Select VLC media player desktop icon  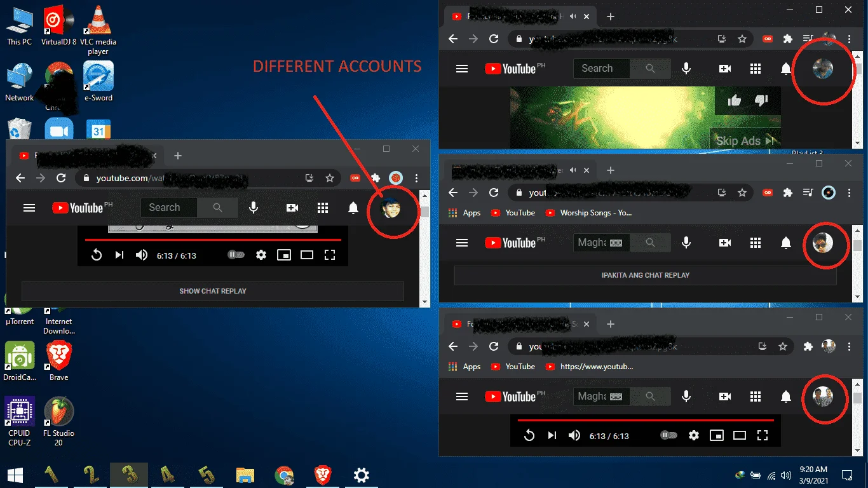[x=98, y=30]
